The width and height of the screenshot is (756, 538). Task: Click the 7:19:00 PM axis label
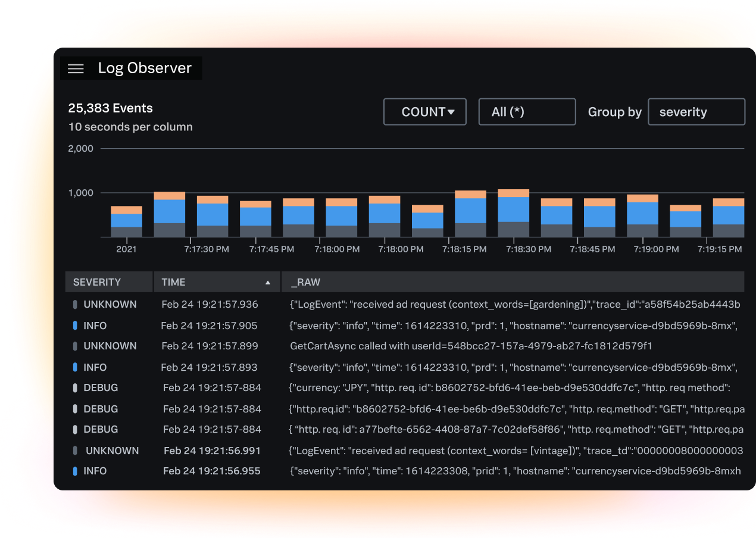656,249
